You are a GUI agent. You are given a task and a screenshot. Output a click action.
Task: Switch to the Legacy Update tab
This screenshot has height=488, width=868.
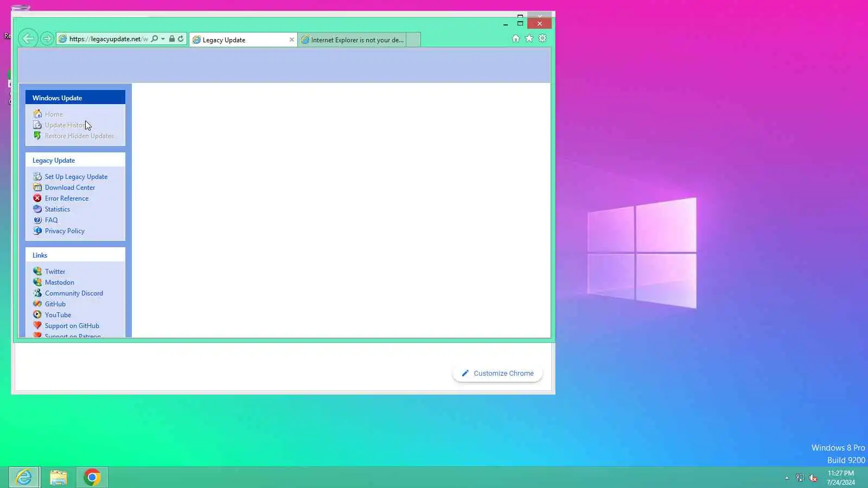click(x=243, y=40)
